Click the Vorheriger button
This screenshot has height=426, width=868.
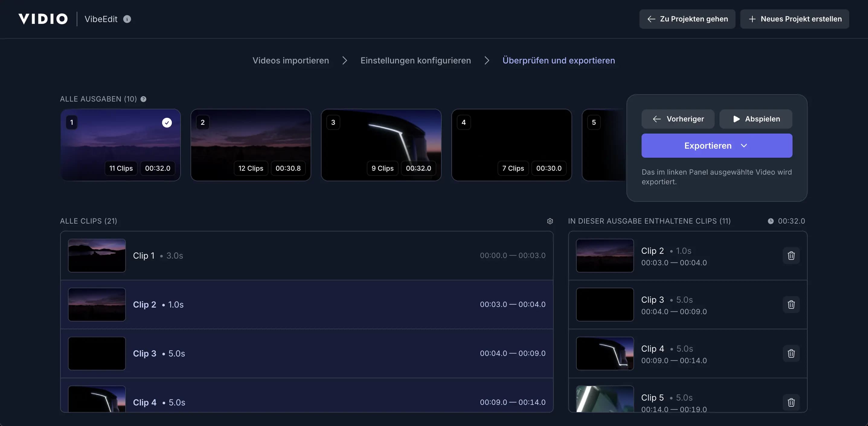(x=677, y=119)
